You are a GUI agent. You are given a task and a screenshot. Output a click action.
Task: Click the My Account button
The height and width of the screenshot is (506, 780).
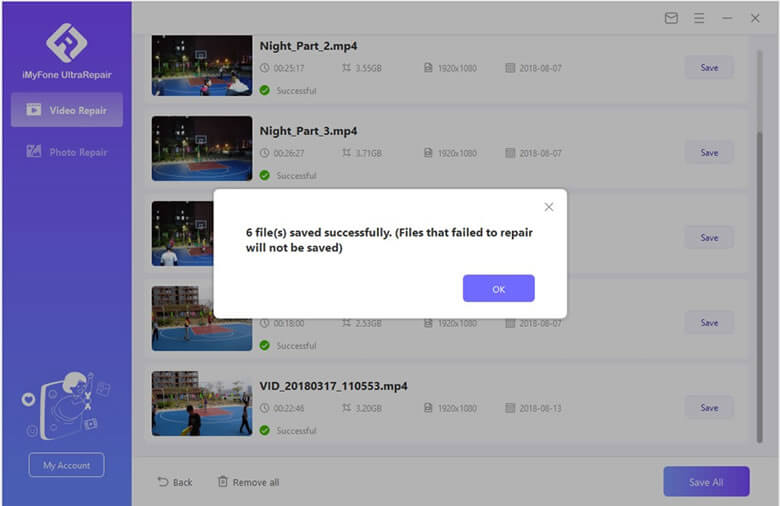pos(66,465)
